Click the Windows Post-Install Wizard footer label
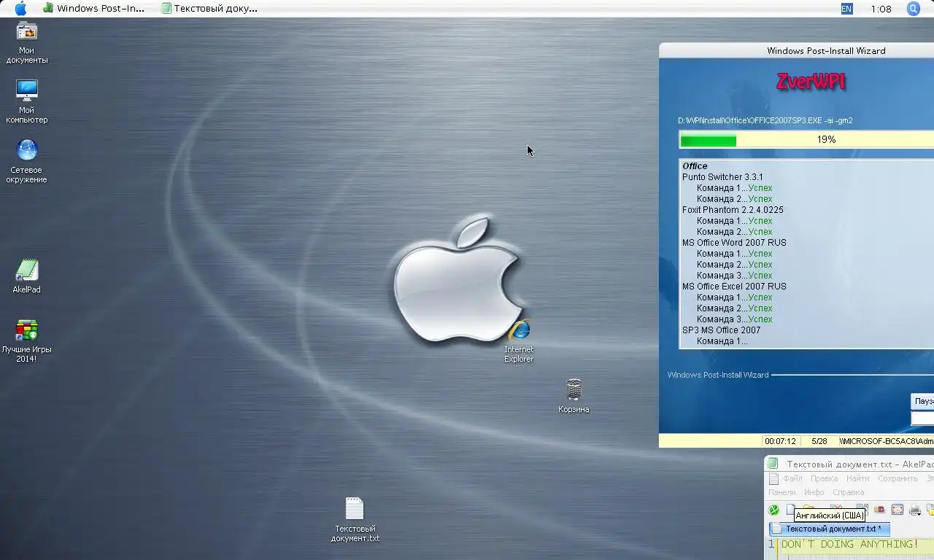934x560 pixels. [718, 375]
